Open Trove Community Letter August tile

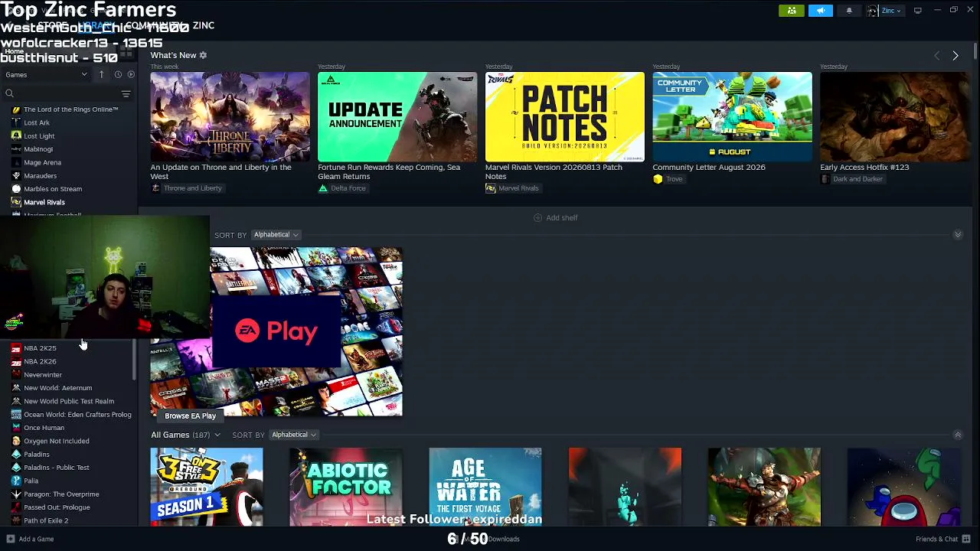[732, 117]
